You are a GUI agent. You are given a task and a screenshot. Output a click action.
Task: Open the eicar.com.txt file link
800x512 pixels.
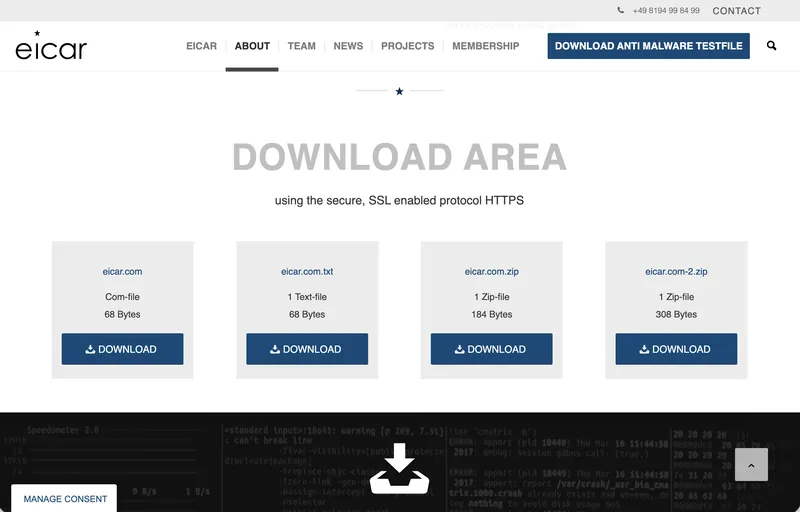(x=307, y=271)
